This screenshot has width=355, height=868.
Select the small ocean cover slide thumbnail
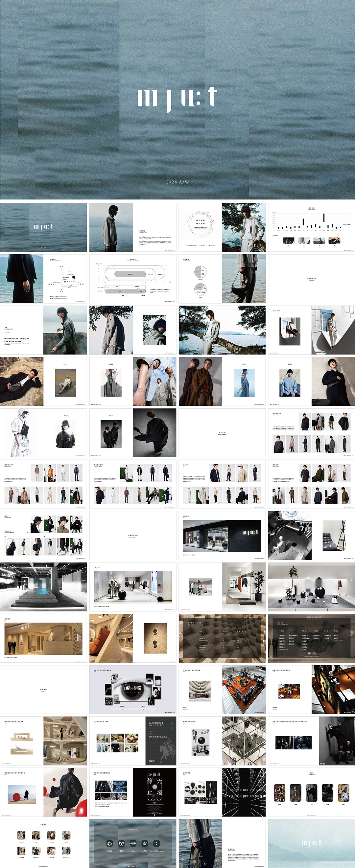(x=43, y=227)
